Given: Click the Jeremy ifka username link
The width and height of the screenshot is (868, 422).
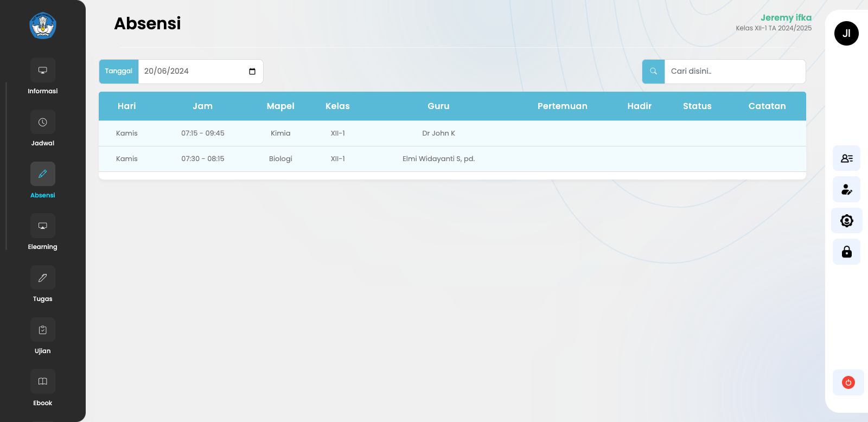Looking at the screenshot, I should point(786,18).
